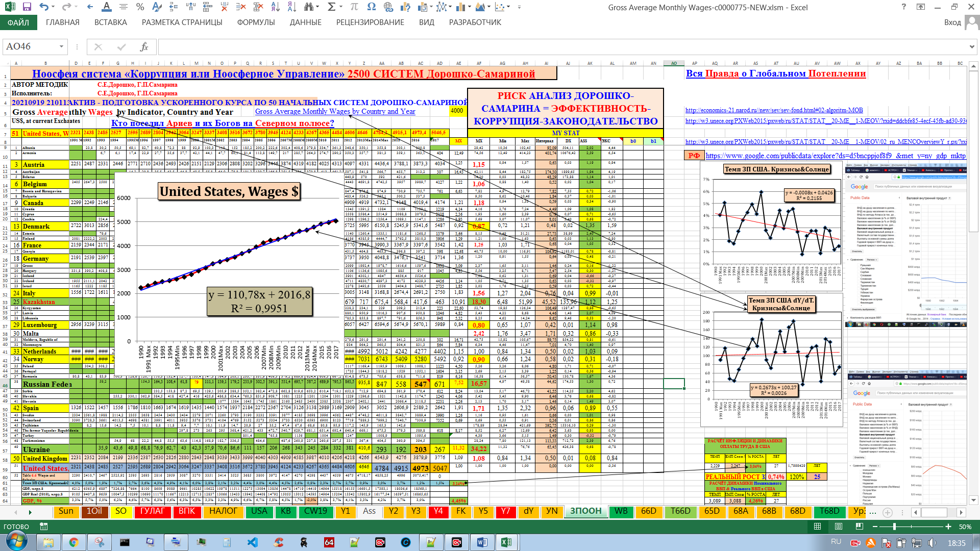
Task: Click the percent style icon
Action: [x=140, y=7]
